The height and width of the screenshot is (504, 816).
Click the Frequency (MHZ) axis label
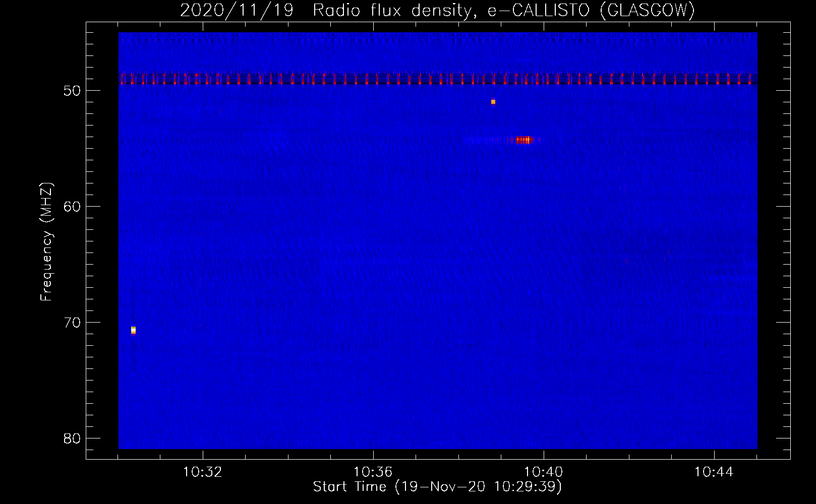tap(46, 242)
